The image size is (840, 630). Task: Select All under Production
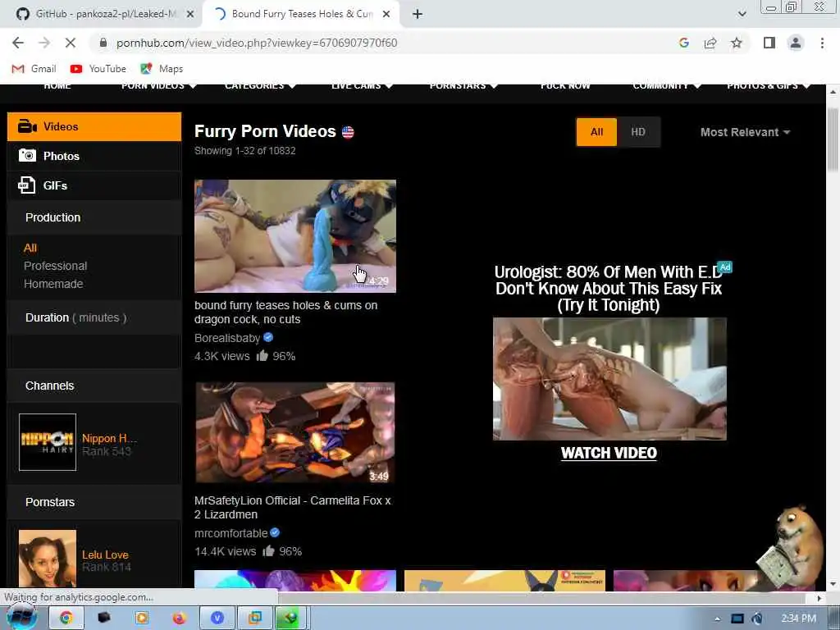point(30,248)
